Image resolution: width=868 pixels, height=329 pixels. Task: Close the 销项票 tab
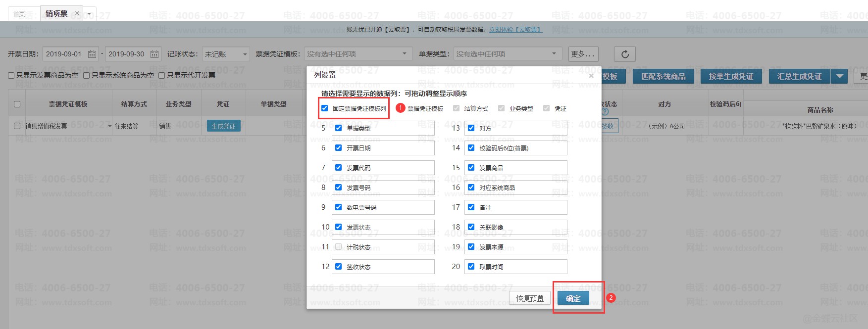(x=77, y=13)
